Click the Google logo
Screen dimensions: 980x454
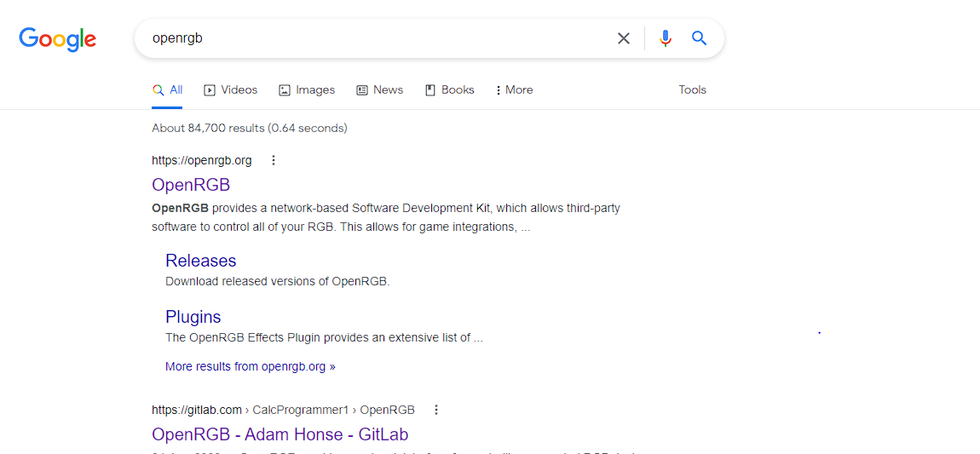(x=57, y=38)
